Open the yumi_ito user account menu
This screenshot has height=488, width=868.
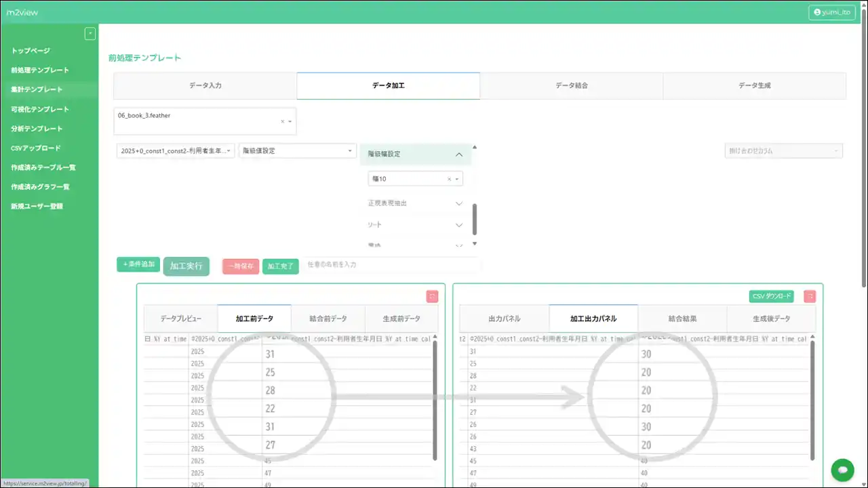831,12
